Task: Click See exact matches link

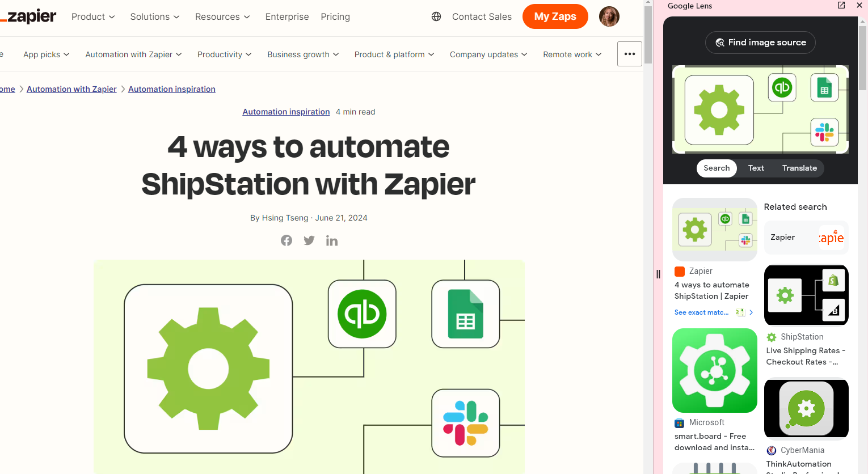Action: point(701,312)
